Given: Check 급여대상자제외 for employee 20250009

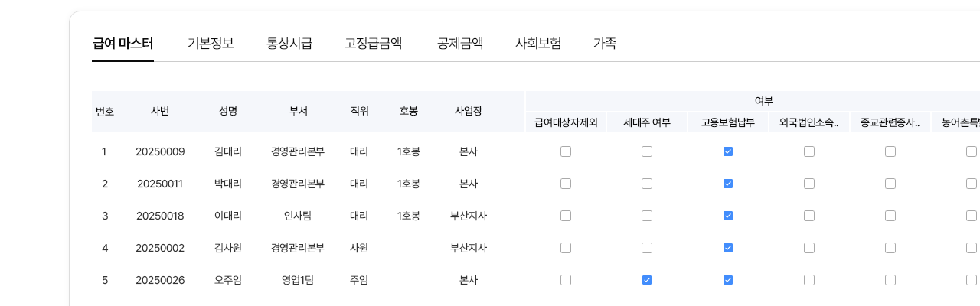Looking at the screenshot, I should point(566,151).
